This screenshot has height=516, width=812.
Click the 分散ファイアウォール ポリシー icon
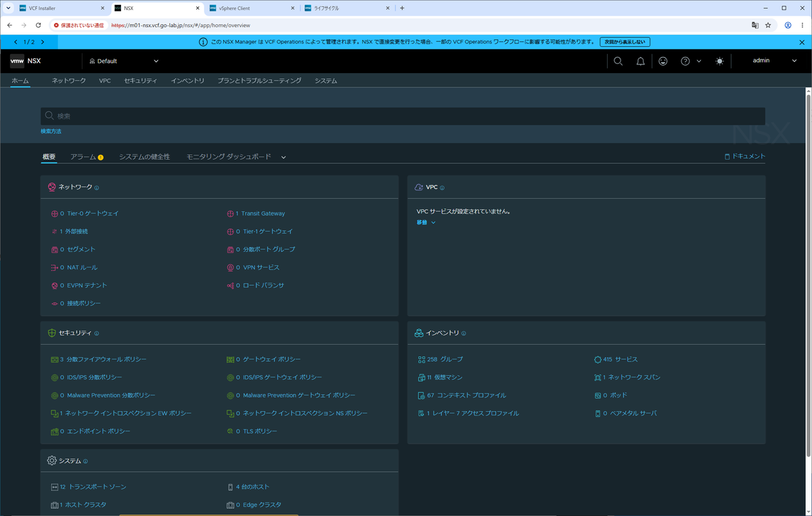coord(55,360)
